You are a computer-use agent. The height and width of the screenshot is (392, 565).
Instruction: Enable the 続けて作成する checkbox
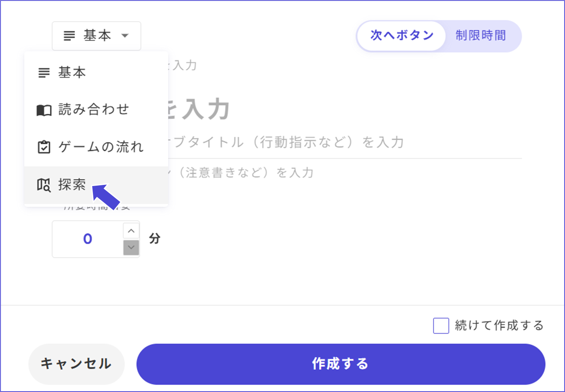[x=441, y=325]
